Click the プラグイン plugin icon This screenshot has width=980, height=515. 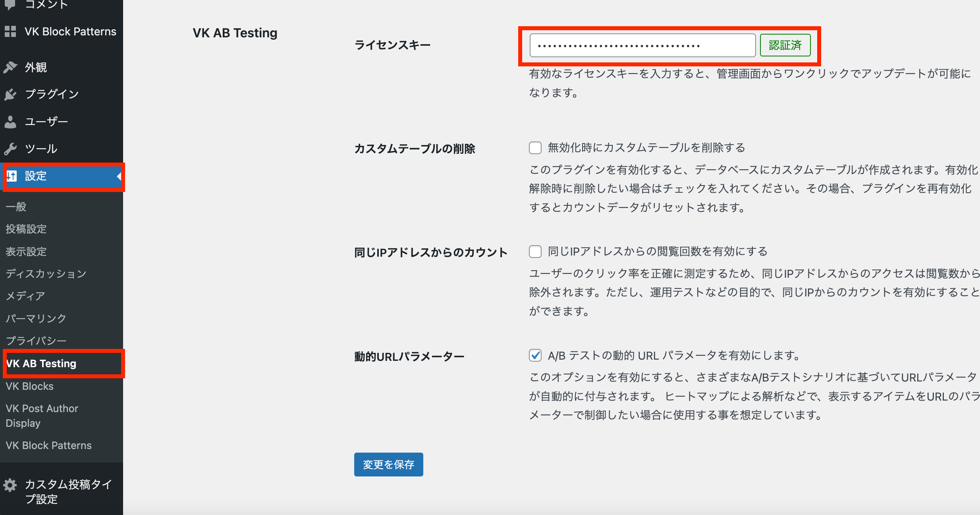point(11,94)
